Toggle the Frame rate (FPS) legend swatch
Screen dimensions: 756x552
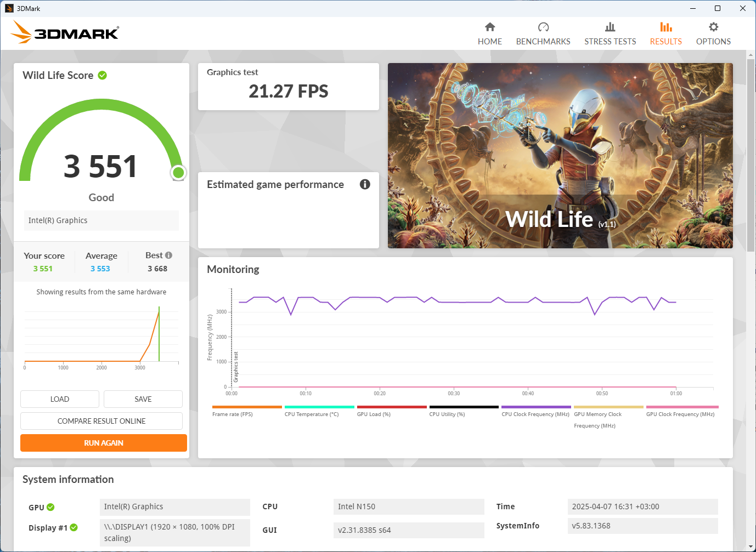pyautogui.click(x=247, y=407)
